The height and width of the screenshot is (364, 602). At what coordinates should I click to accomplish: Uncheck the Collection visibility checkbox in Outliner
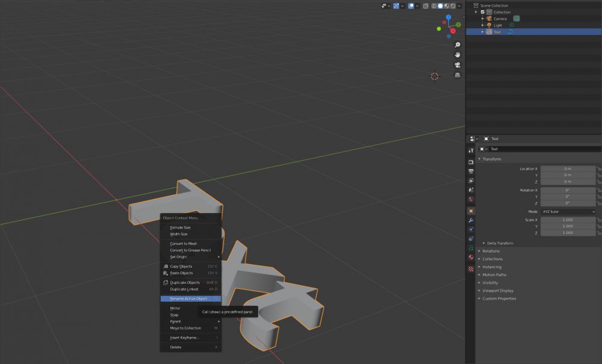(x=483, y=12)
